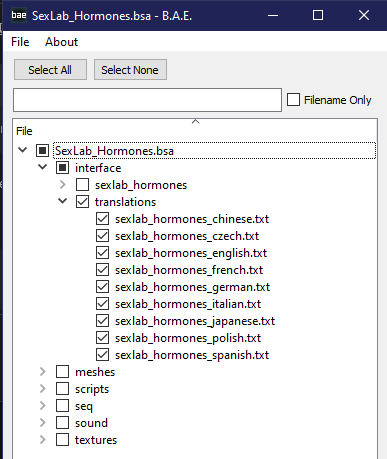Select sexlab_hormones_polish.txt file name
Screen dimensions: 387x459
tap(188, 338)
